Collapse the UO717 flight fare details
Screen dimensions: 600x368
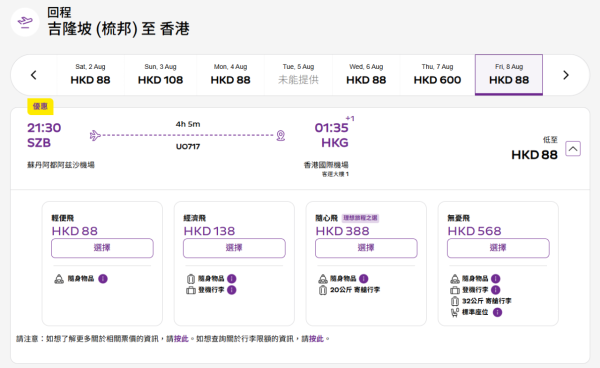[573, 148]
